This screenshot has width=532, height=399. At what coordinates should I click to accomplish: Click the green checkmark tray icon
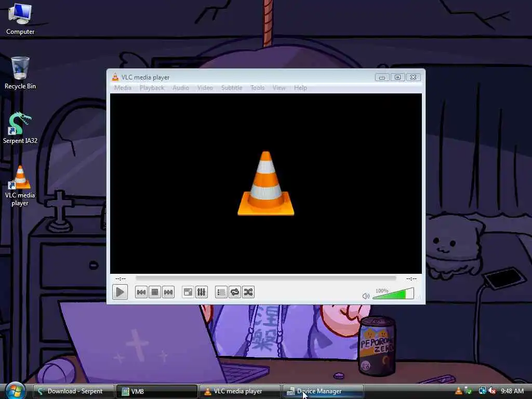coord(468,391)
